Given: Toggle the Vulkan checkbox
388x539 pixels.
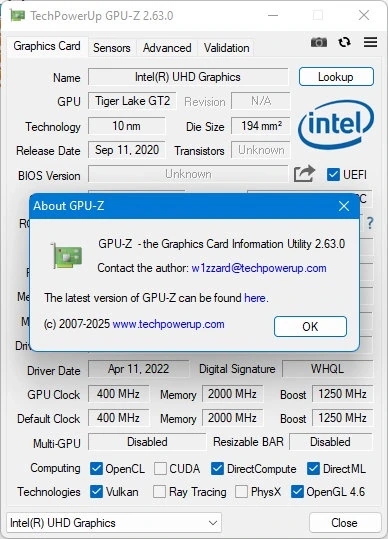Looking at the screenshot, I should [96, 492].
